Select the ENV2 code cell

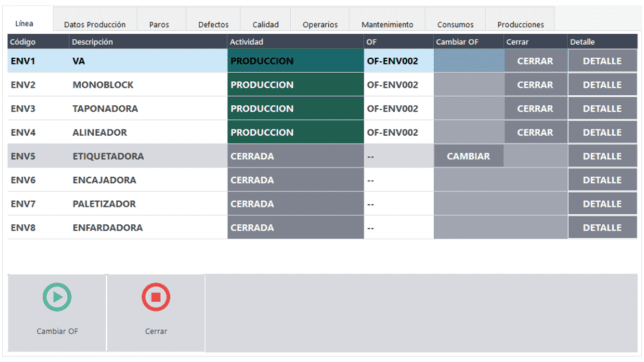[38, 85]
